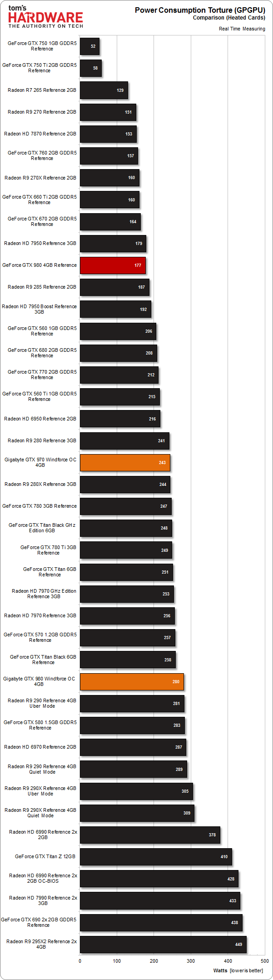Click the Tom's Hardware logo
This screenshot has width=273, height=980.
pos(45,17)
